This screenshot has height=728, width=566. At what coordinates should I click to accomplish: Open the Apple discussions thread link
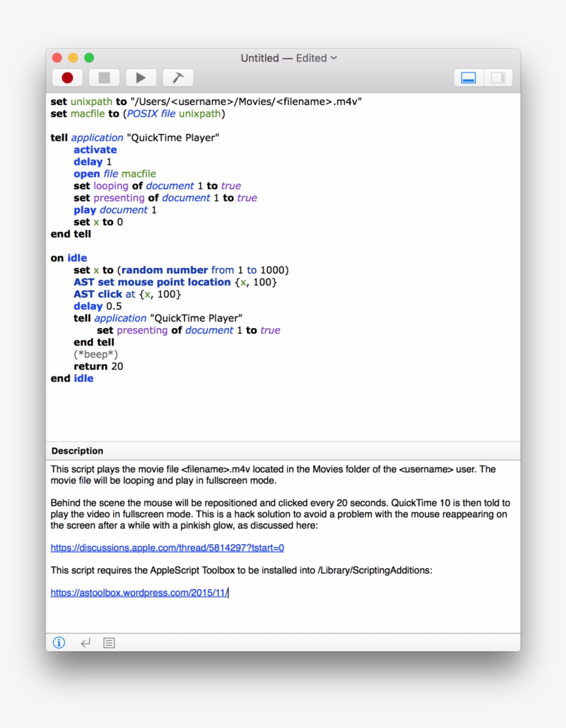168,547
